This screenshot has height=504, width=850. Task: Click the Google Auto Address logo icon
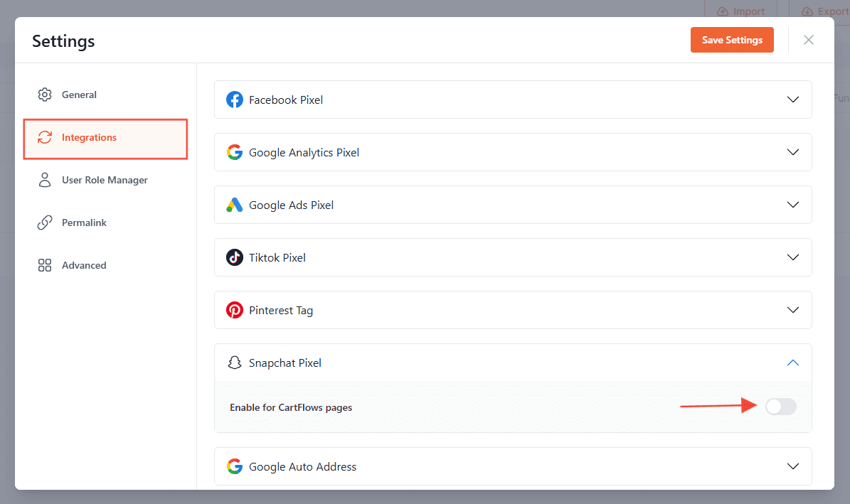[x=235, y=466]
